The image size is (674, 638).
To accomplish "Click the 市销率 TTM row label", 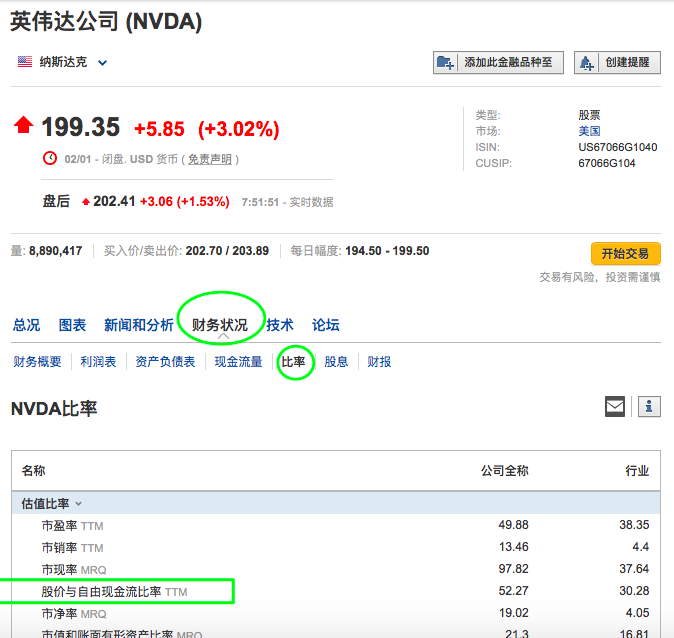I will 72,547.
